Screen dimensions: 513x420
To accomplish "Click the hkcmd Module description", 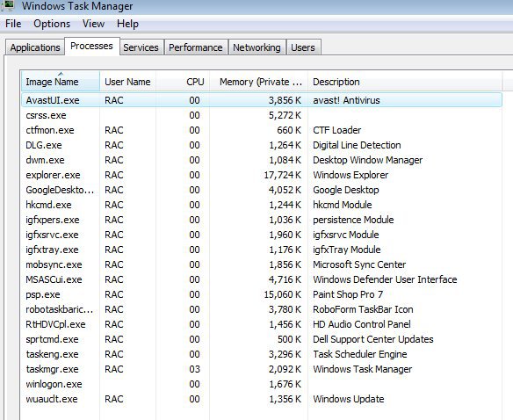I will pyautogui.click(x=343, y=205).
